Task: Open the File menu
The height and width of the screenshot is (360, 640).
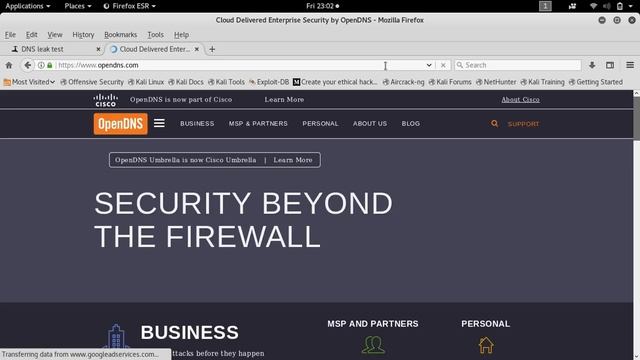Action: tap(10, 35)
